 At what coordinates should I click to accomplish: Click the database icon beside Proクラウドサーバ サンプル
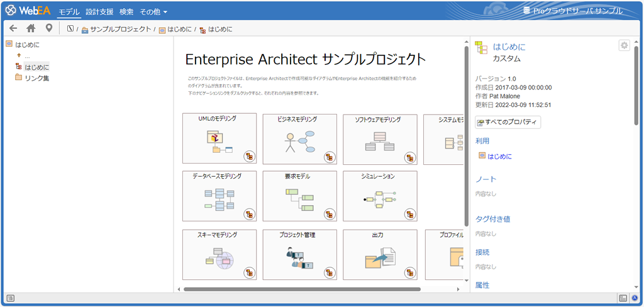(x=526, y=11)
